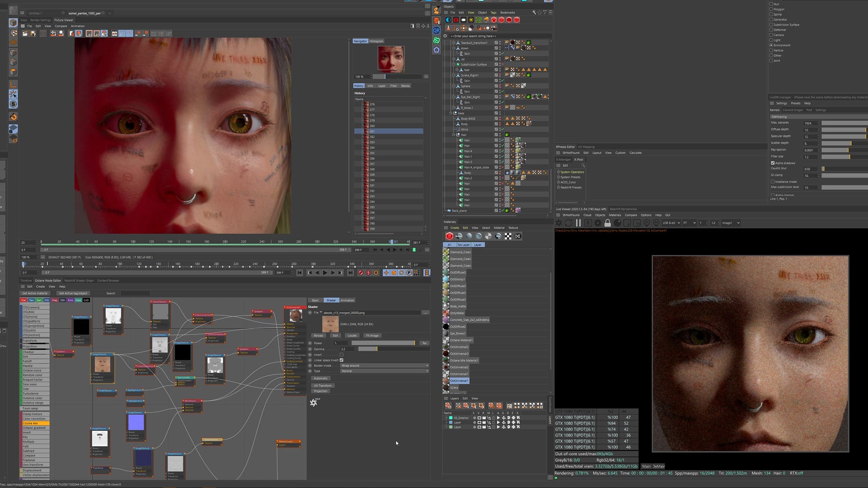The height and width of the screenshot is (488, 868).
Task: Click the UV Transform button
Action: 323,385
